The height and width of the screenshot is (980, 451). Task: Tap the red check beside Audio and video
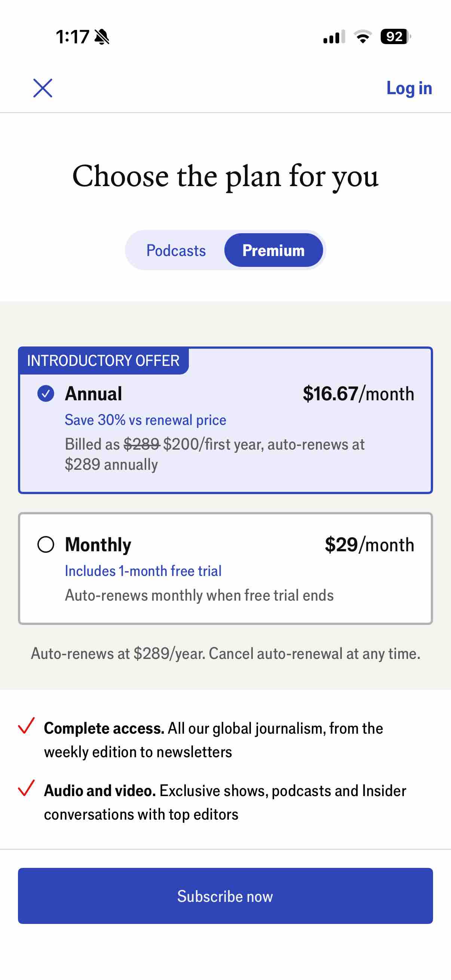pyautogui.click(x=26, y=788)
